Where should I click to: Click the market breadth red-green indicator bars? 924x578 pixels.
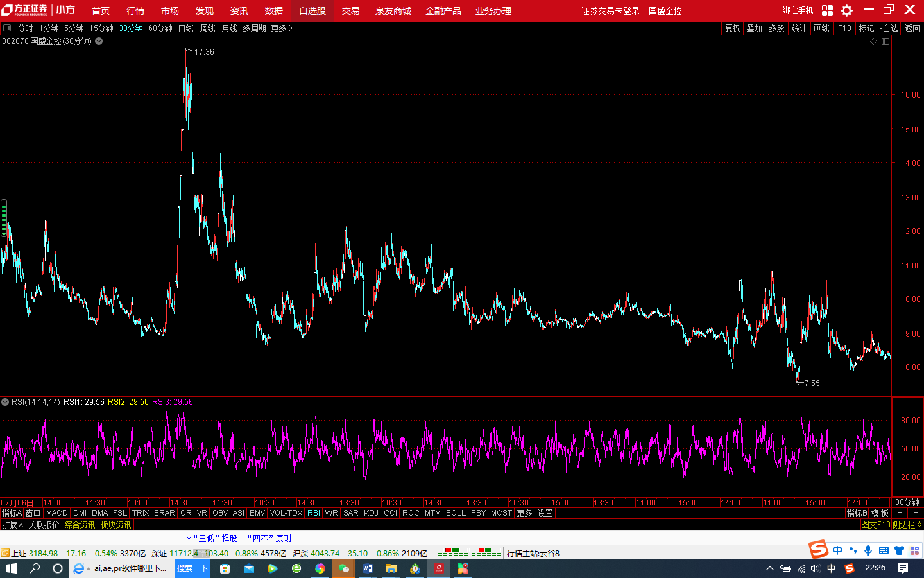469,552
